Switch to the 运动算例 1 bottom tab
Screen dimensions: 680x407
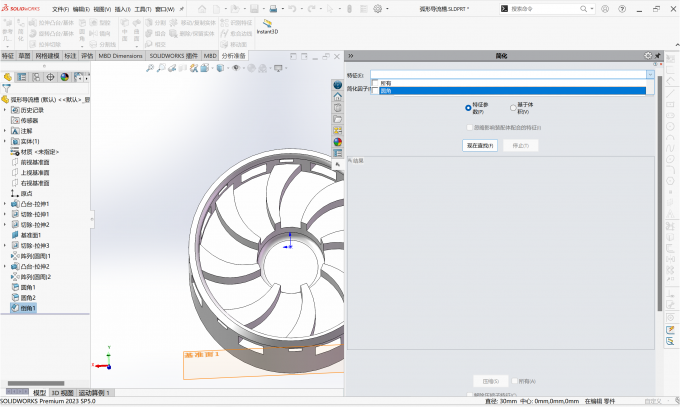(x=94, y=393)
